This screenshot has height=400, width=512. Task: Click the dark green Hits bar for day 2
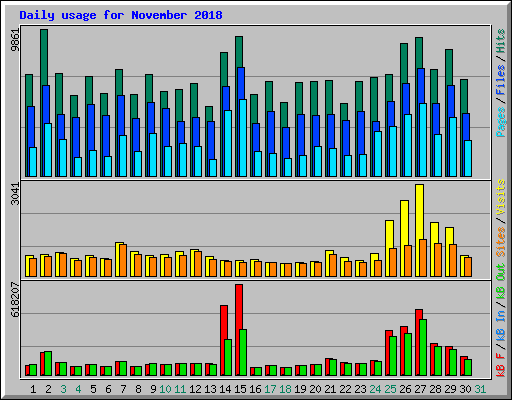(x=44, y=57)
